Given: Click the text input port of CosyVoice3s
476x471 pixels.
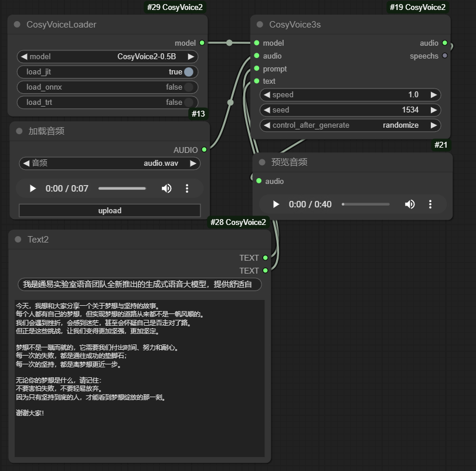Looking at the screenshot, I should coord(257,81).
